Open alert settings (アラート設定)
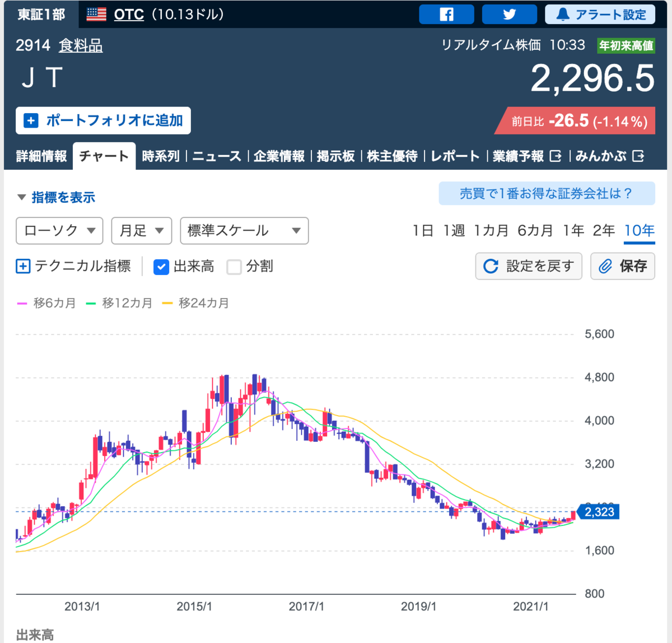This screenshot has width=672, height=643. point(600,15)
